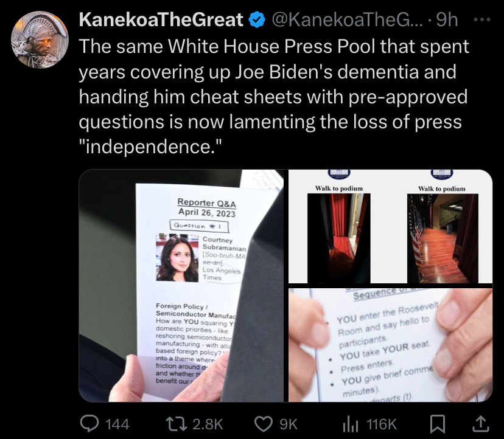Click the KanekoaTheGreat display name
This screenshot has height=439, width=504.
tap(161, 20)
